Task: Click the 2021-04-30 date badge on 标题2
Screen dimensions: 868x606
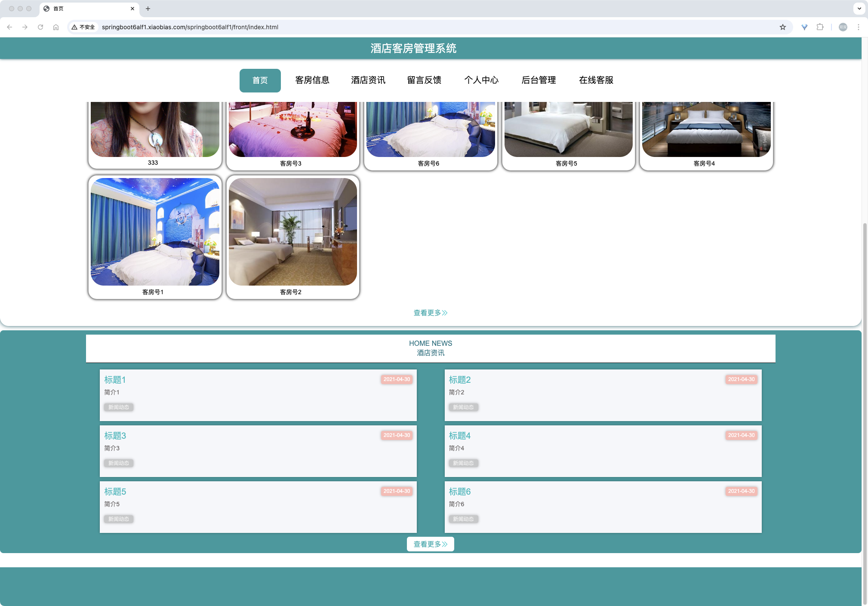Action: tap(742, 379)
